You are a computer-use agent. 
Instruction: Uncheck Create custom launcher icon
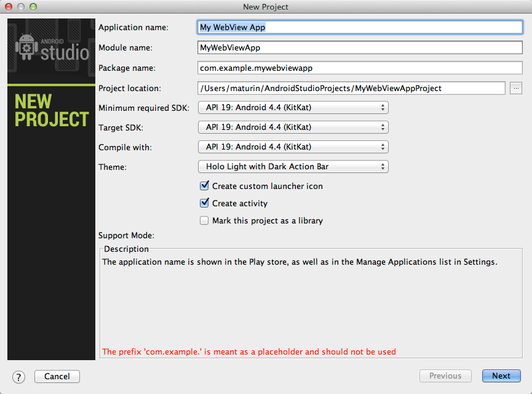pos(204,186)
